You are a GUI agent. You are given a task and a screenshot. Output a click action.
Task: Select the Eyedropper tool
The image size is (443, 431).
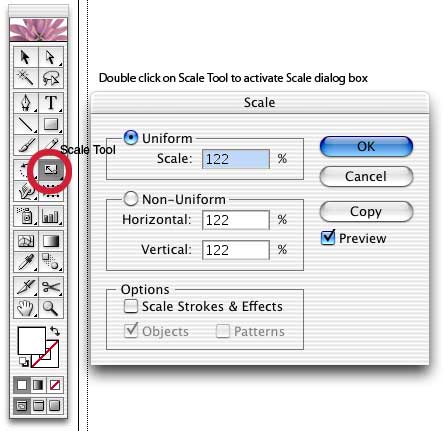[26, 262]
